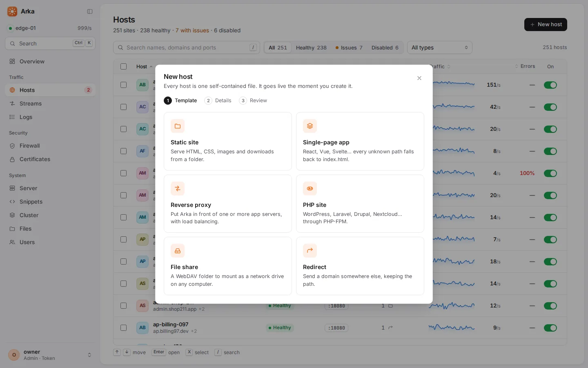Tick the select-all hosts checkbox

coord(123,66)
